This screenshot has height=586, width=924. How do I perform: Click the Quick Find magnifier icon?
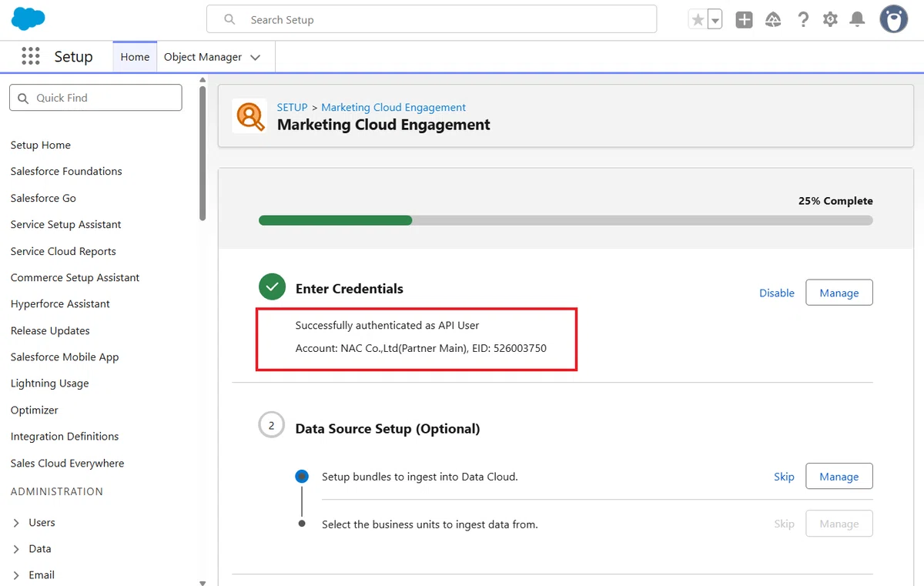tap(23, 98)
